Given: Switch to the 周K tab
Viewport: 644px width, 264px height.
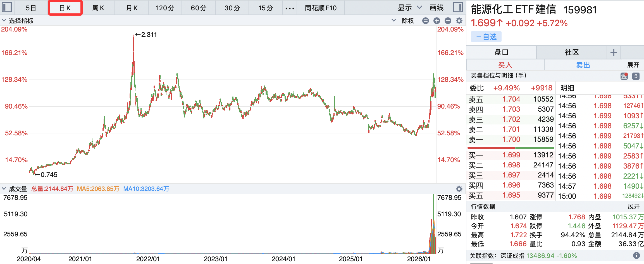Looking at the screenshot, I should point(98,8).
